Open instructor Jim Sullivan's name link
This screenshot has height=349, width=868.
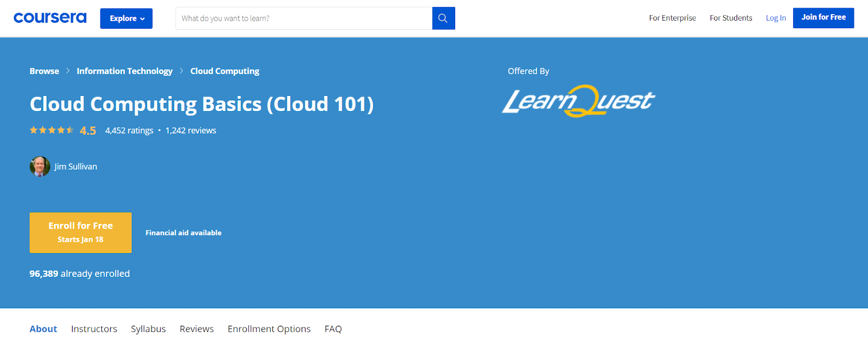(x=76, y=166)
